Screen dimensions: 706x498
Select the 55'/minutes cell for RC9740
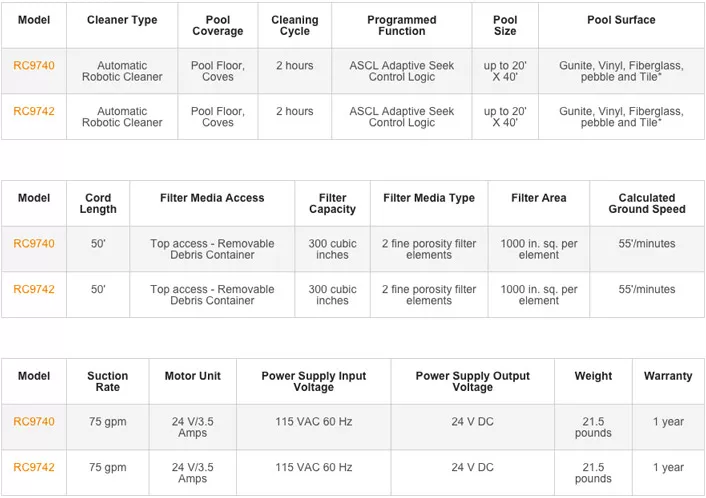tap(647, 244)
